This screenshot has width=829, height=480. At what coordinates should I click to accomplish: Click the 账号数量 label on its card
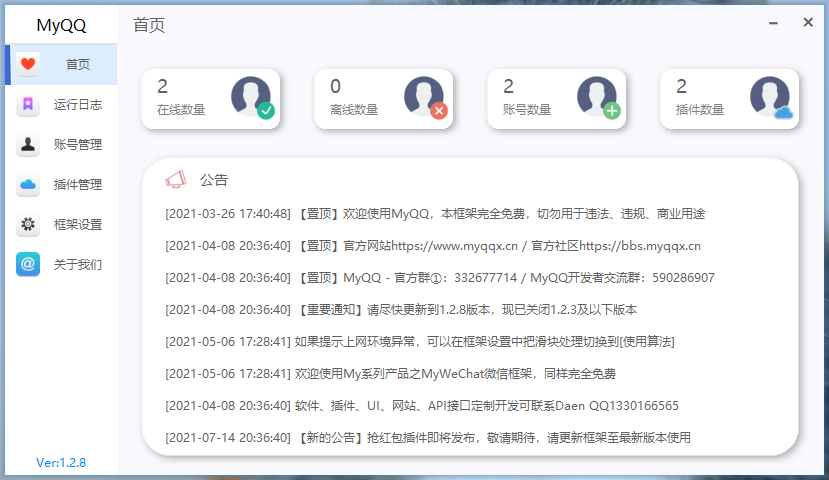[527, 109]
